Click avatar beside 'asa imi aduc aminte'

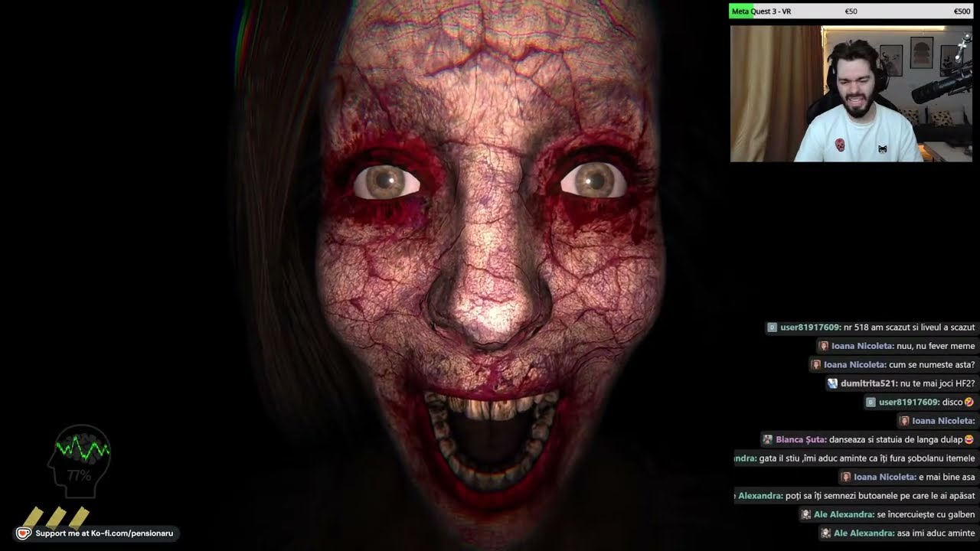[x=826, y=533]
